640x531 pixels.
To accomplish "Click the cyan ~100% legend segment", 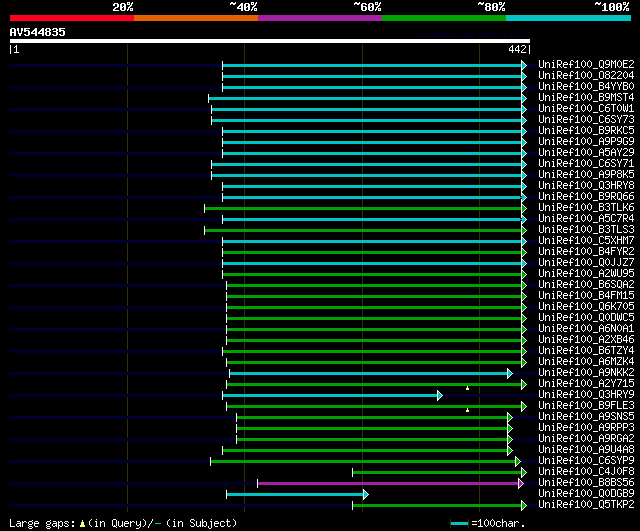I will click(569, 18).
